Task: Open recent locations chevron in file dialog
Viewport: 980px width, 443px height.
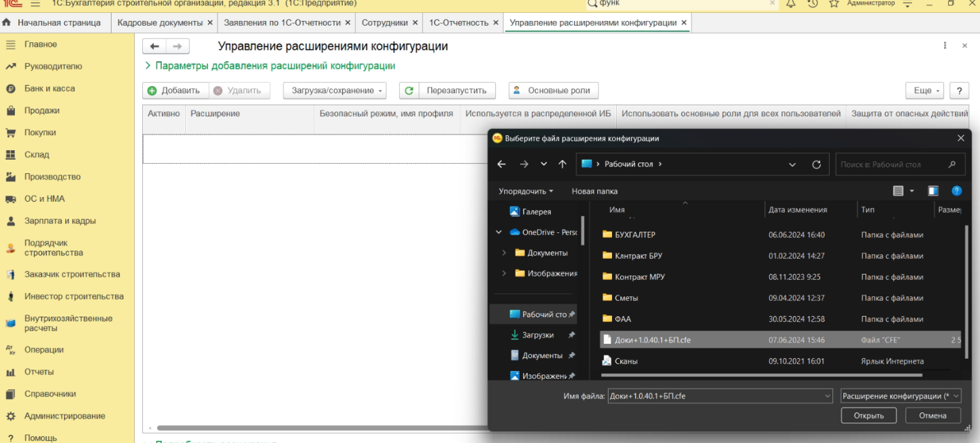Action: 543,164
